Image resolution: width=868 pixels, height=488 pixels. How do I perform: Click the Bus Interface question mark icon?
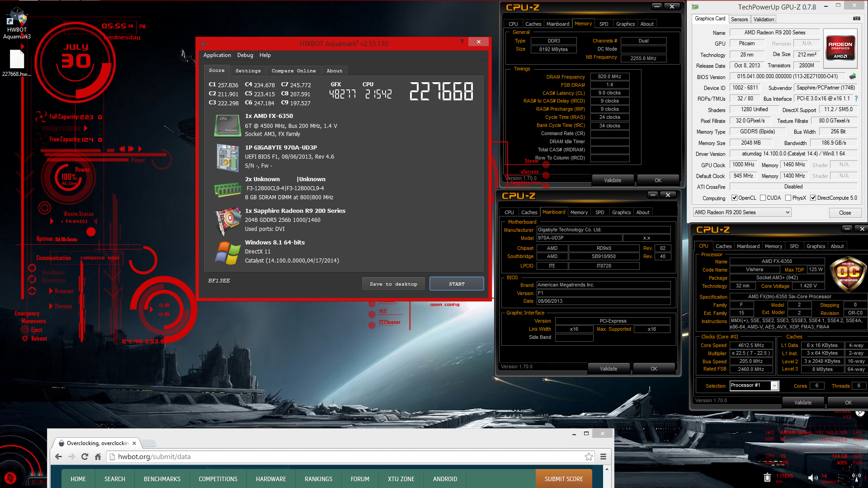[x=856, y=99]
